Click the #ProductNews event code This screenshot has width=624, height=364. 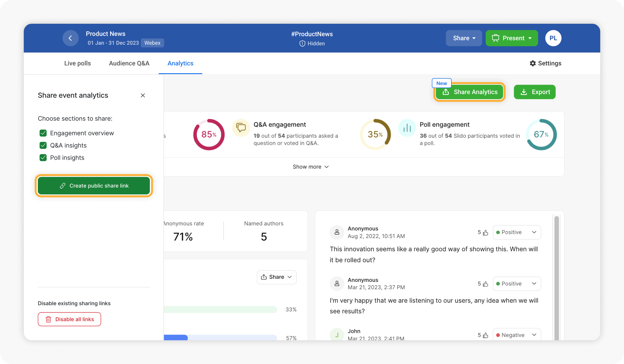coord(312,34)
